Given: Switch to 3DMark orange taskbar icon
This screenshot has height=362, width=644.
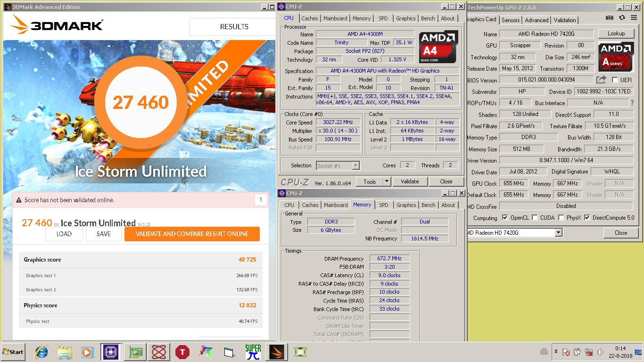Looking at the screenshot, I should point(276,352).
